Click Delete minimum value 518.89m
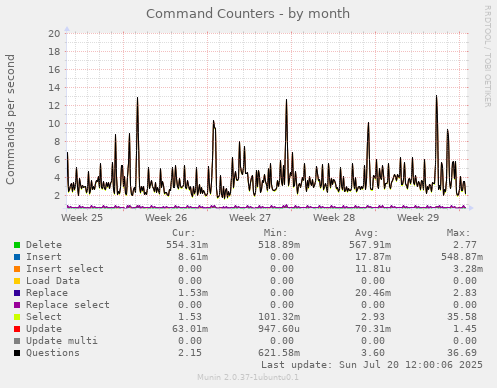Viewport: 497px width, 388px height. coord(279,245)
